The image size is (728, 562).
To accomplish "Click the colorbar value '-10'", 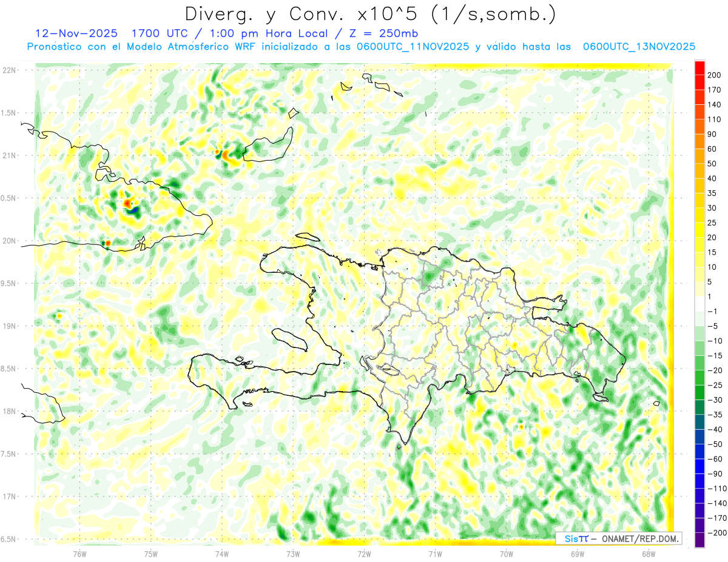I will 715,341.
